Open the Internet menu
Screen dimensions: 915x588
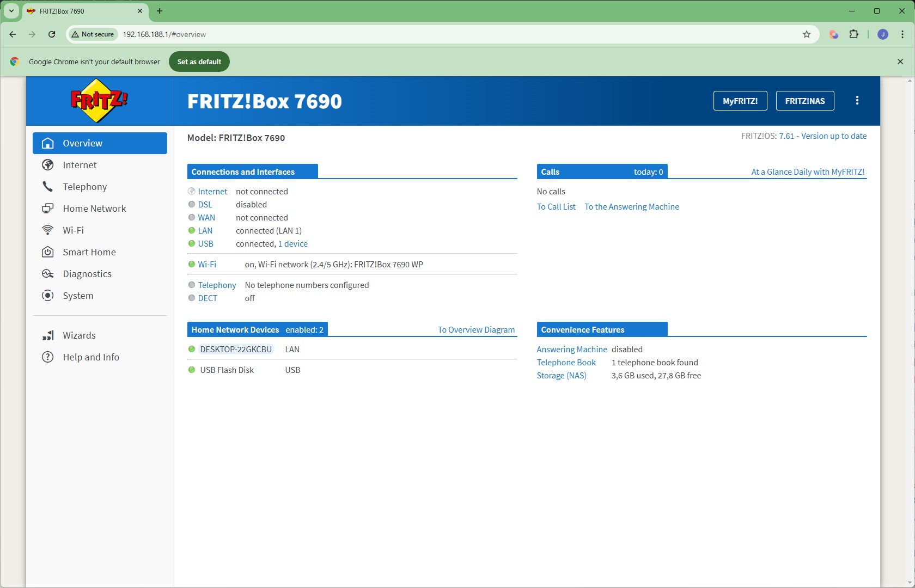[x=100, y=165]
